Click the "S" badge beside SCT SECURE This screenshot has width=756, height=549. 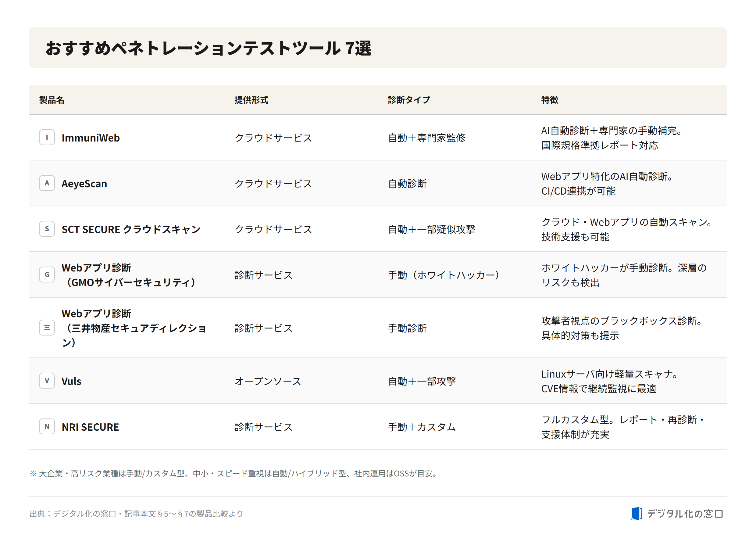[x=47, y=229]
